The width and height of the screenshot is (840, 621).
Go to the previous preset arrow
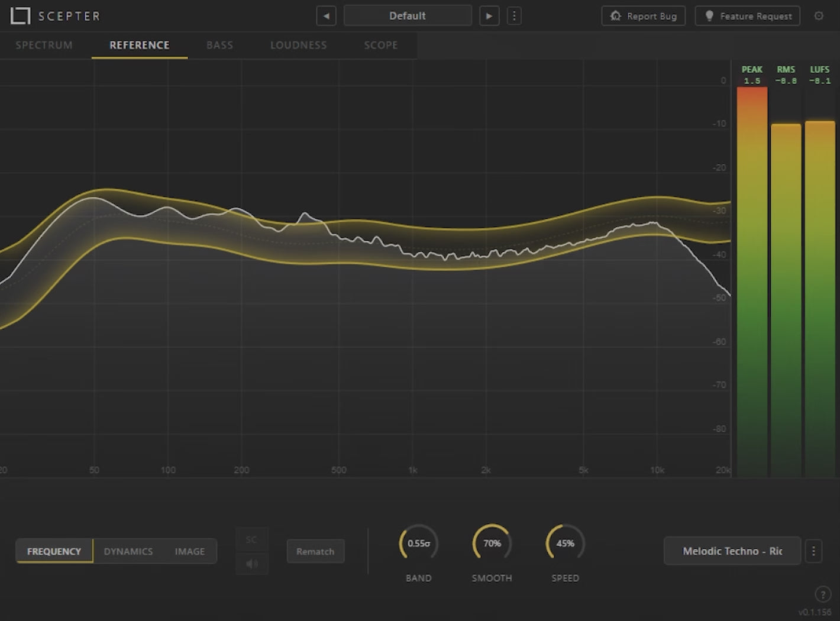pos(326,16)
